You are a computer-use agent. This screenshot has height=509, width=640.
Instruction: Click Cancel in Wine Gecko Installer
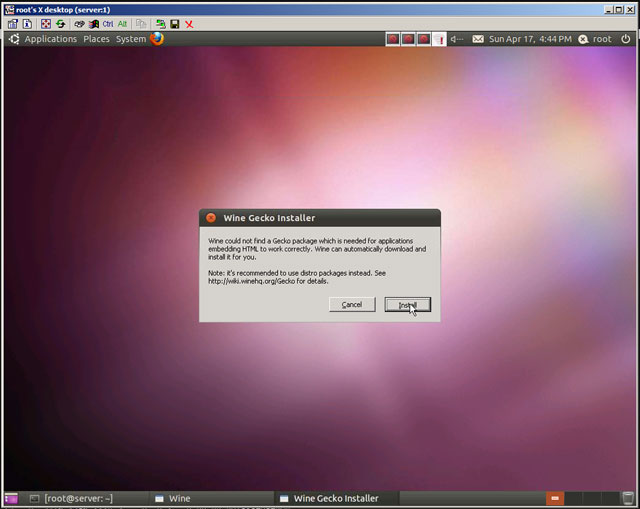tap(352, 305)
